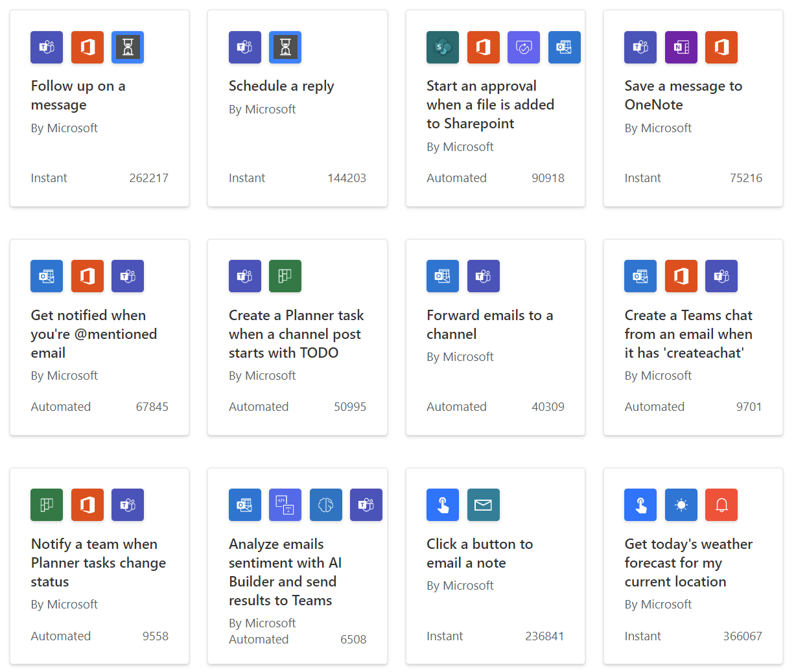Click 'Automated' label in 'Forward emails to a channel' card
This screenshot has width=796, height=672.
coord(456,407)
